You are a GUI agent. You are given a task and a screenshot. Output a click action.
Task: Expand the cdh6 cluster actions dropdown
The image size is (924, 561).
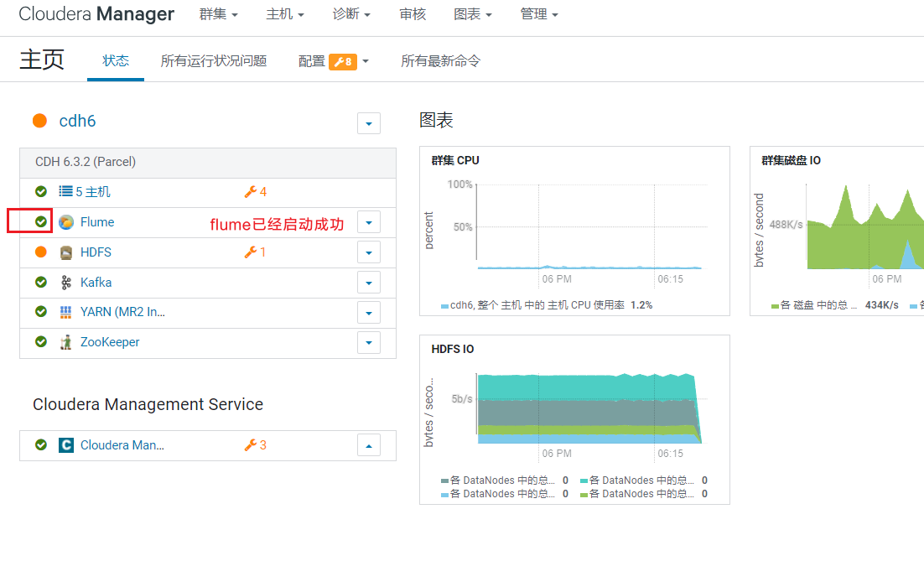[369, 124]
